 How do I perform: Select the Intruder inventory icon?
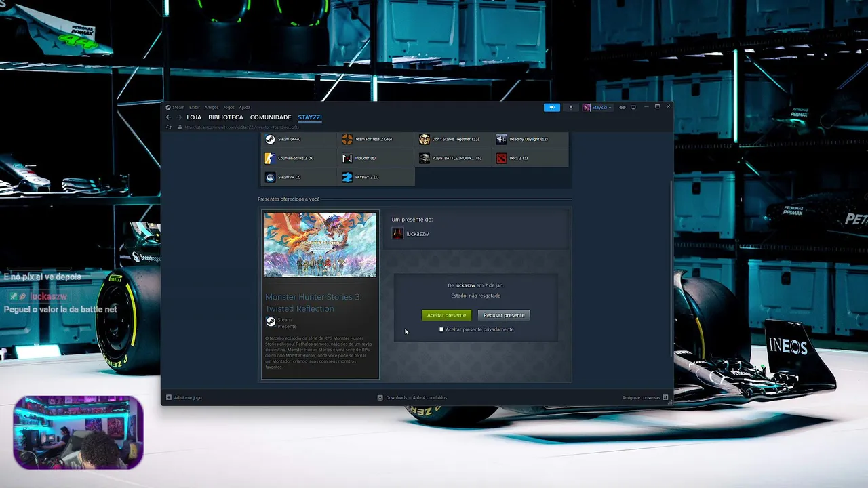pos(347,158)
